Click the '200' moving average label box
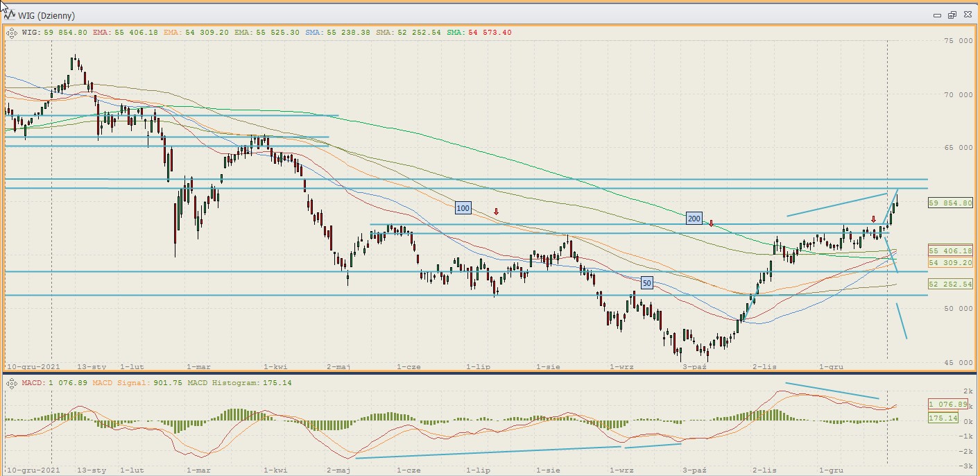The width and height of the screenshot is (980, 476). (x=694, y=219)
